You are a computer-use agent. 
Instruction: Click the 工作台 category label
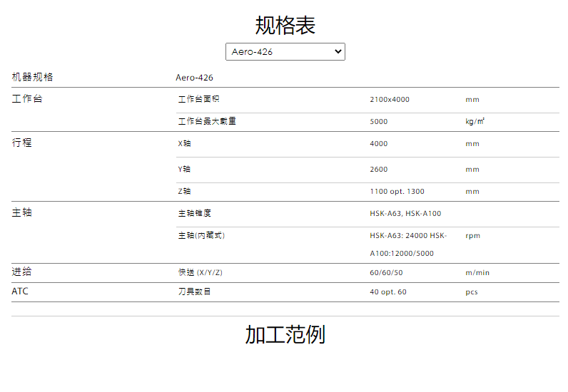(27, 98)
